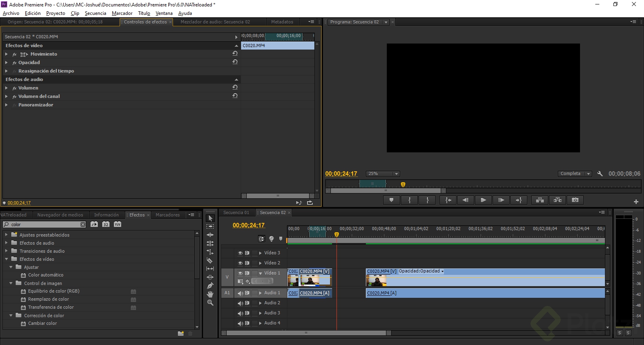The width and height of the screenshot is (644, 345).
Task: Select the Reemplazo de color effect
Action: (48, 299)
